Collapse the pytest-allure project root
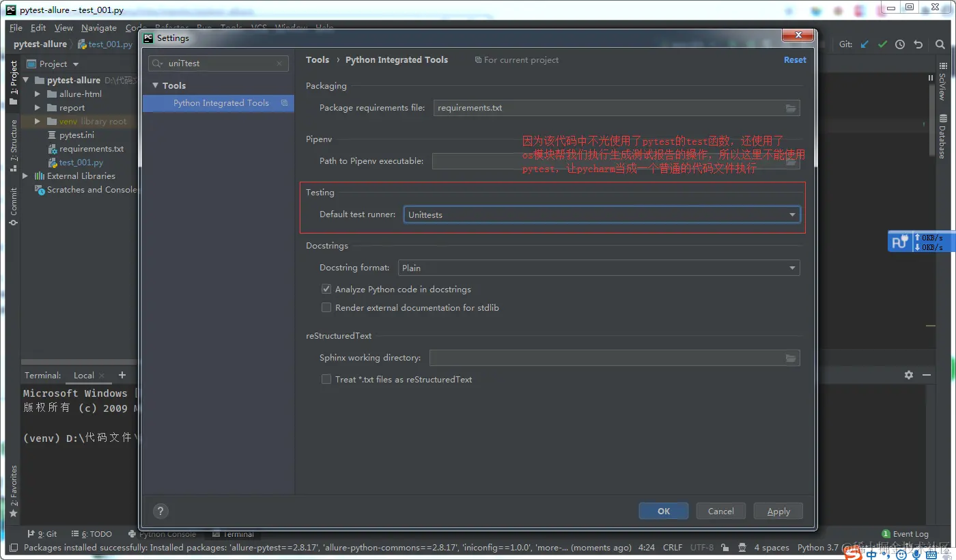Screen dimensions: 956x560 point(26,80)
